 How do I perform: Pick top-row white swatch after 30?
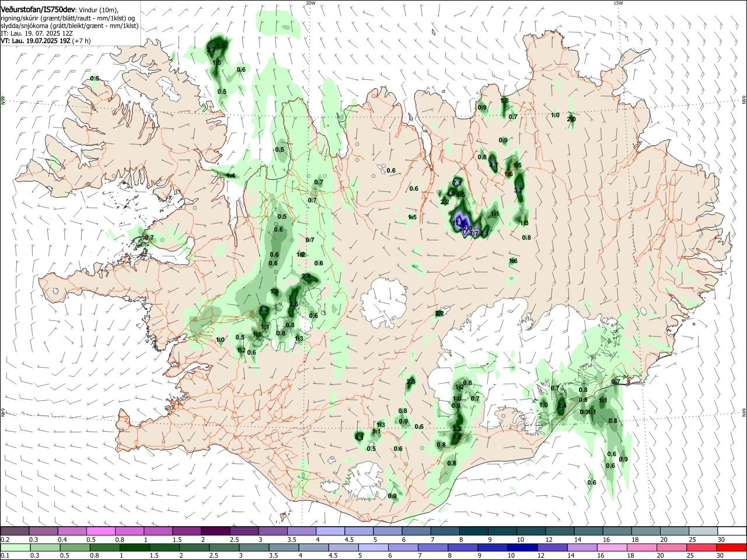731,531
